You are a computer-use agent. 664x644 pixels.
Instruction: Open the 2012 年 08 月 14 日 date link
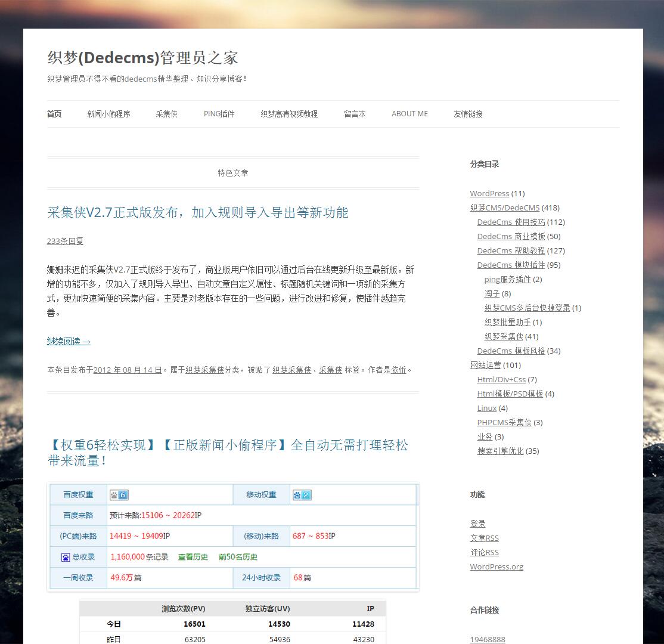click(128, 370)
